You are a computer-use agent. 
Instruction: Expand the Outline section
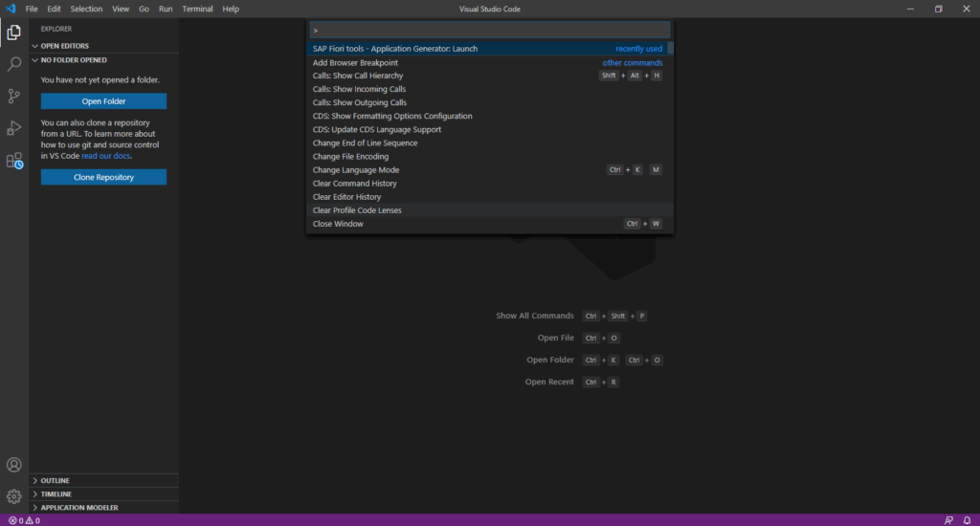pyautogui.click(x=103, y=480)
